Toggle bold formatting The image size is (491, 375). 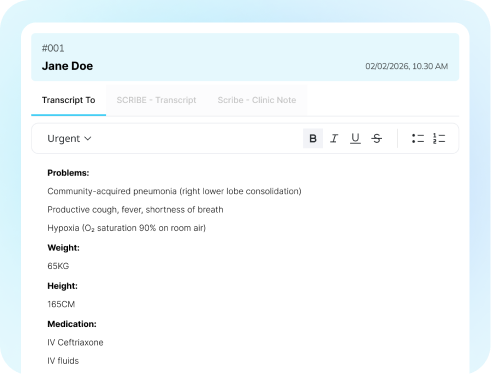click(x=313, y=138)
